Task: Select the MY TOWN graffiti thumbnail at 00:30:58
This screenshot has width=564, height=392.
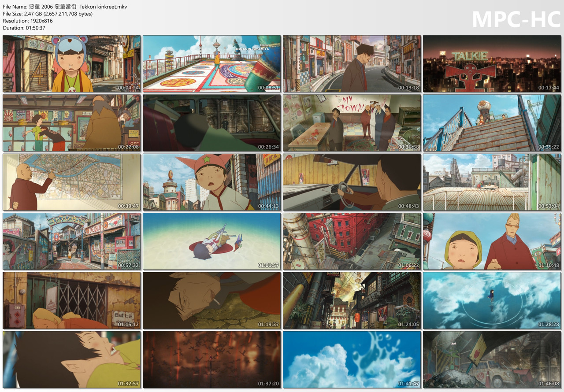Action: coord(352,123)
